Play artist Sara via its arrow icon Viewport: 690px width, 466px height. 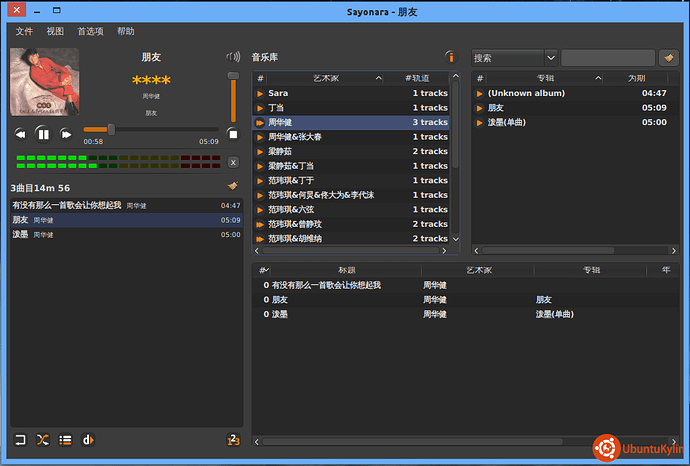point(260,93)
